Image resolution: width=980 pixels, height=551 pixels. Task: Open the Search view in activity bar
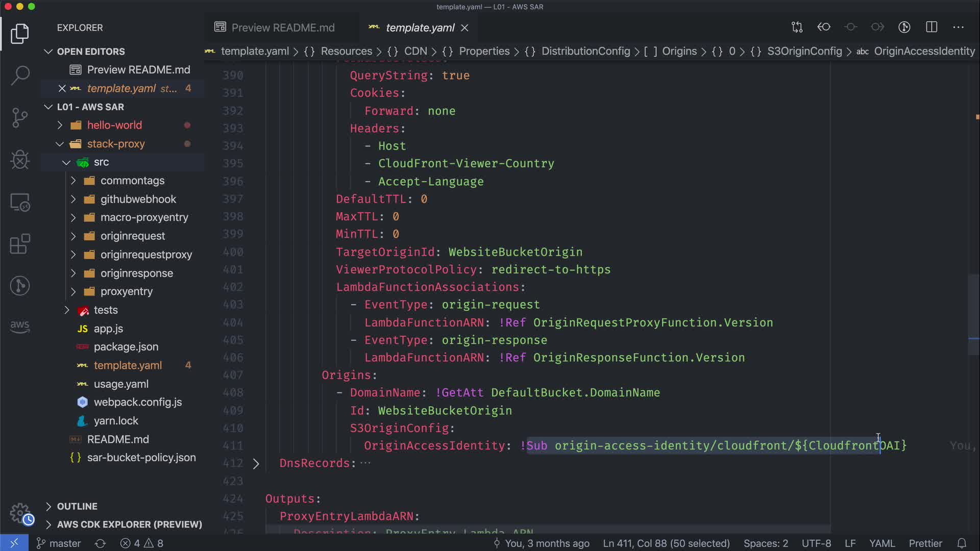[20, 76]
